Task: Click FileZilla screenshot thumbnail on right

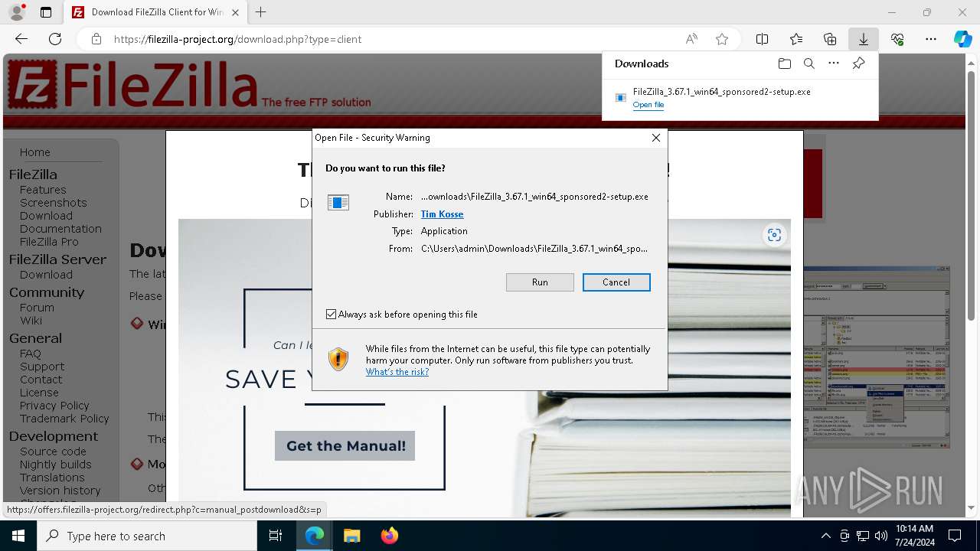Action: (876, 357)
